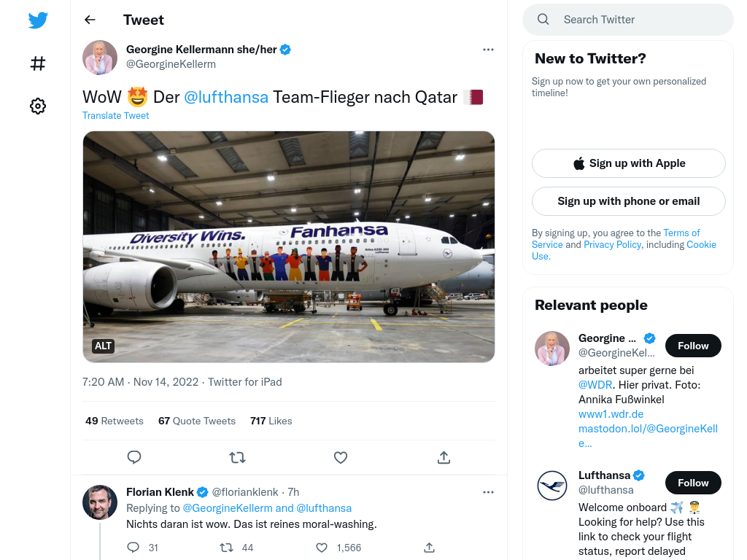This screenshot has width=747, height=560.
Task: Open the more options menu on main tweet
Action: pos(488,50)
